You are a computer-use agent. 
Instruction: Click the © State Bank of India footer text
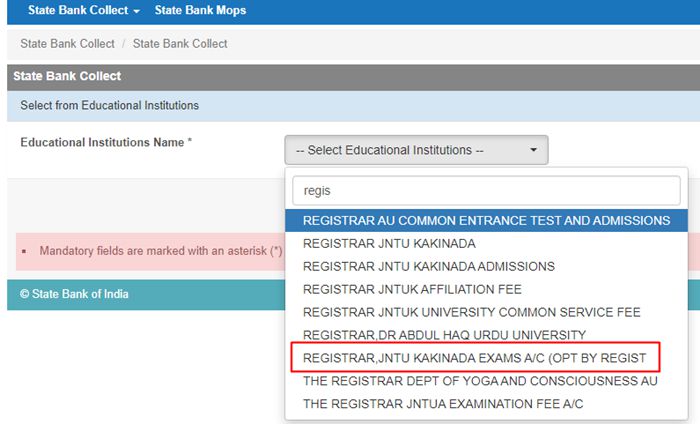coord(74,294)
